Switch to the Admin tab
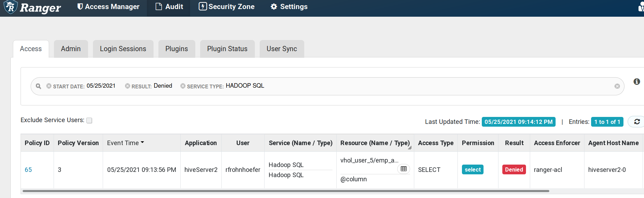 (x=71, y=49)
